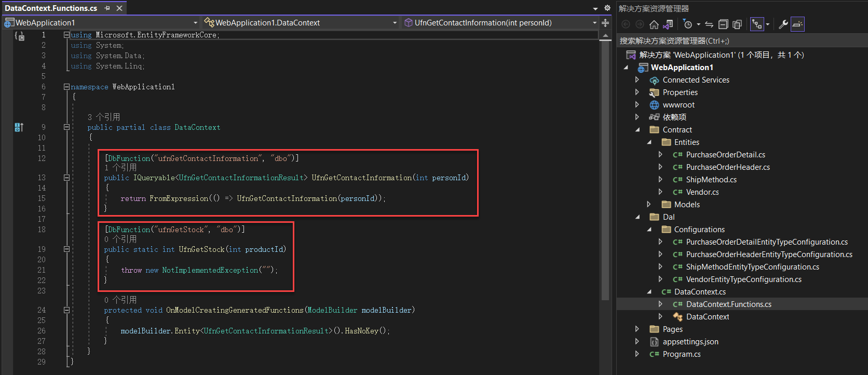This screenshot has width=868, height=375.
Task: Click the wwwroot globe icon
Action: (x=655, y=105)
